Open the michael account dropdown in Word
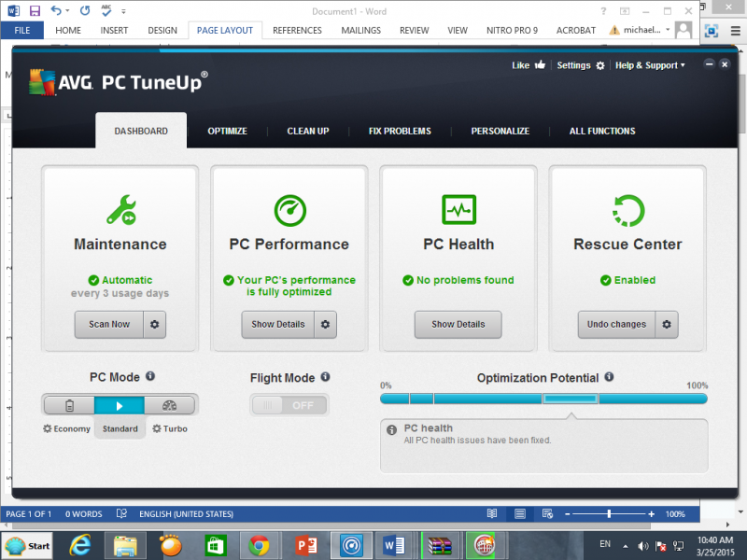Image resolution: width=747 pixels, height=560 pixels. point(668,30)
